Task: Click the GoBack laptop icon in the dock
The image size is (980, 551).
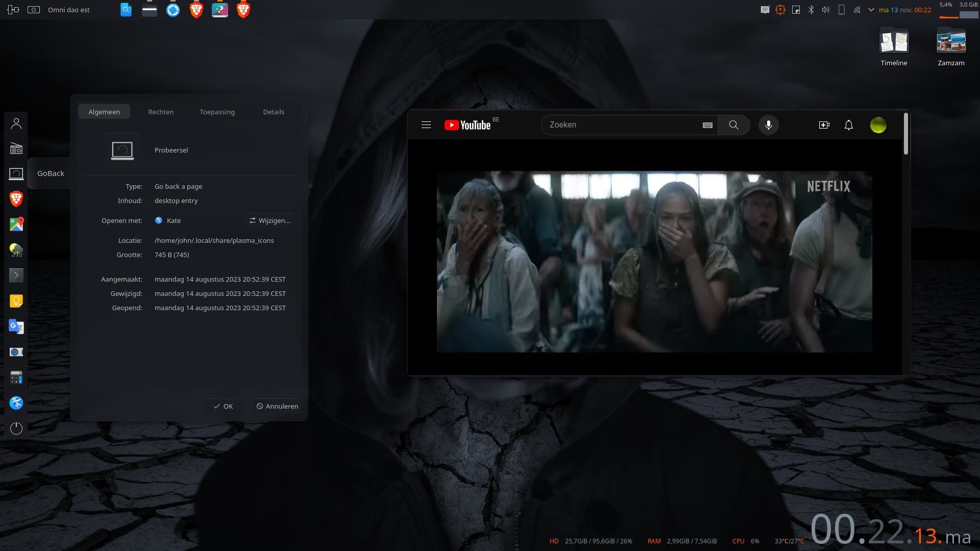Action: pos(16,173)
